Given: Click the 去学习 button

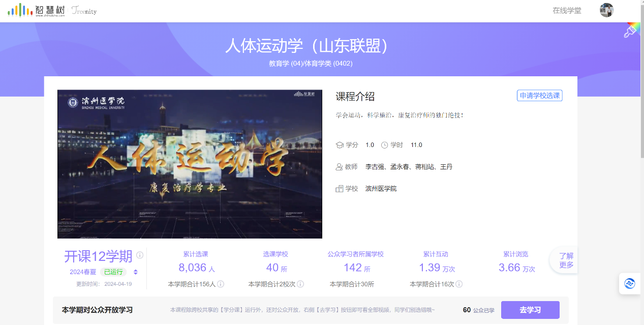Looking at the screenshot, I should click(530, 310).
